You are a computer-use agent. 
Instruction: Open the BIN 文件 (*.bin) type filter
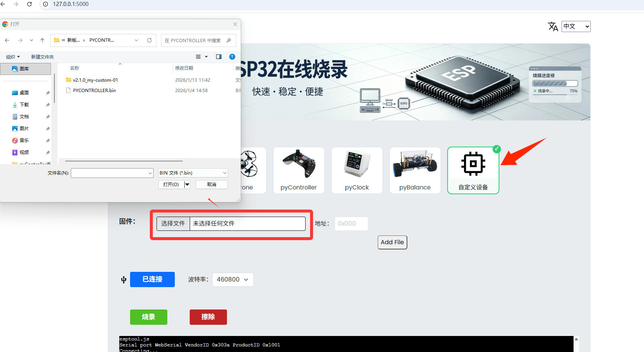coord(193,173)
